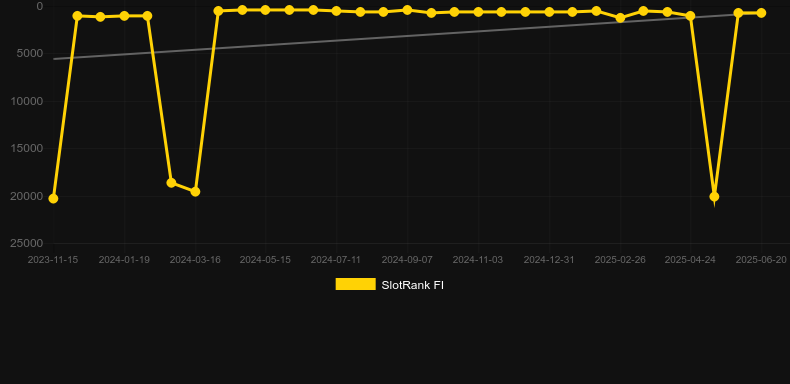Select the data point above 2024-11-03

tap(478, 12)
